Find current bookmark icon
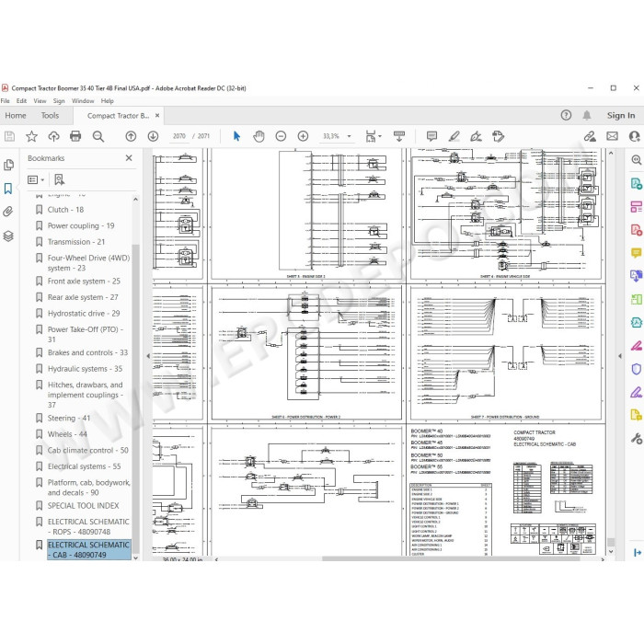Viewport: 644px width, 644px height. (x=60, y=179)
